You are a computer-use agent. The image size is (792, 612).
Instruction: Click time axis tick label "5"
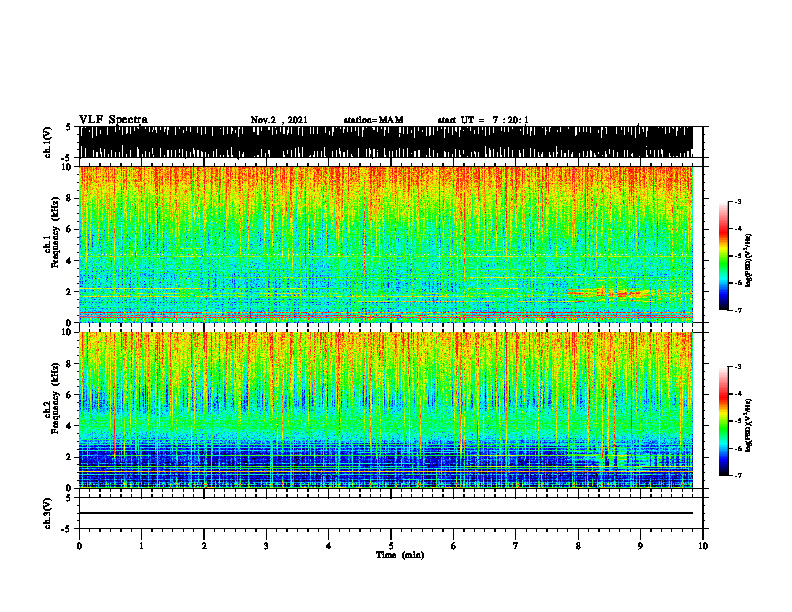coord(391,546)
